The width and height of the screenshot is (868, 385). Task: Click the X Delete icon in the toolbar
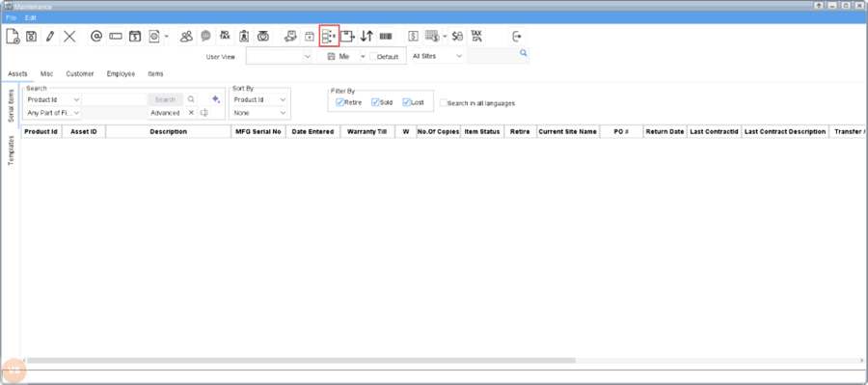pos(69,37)
